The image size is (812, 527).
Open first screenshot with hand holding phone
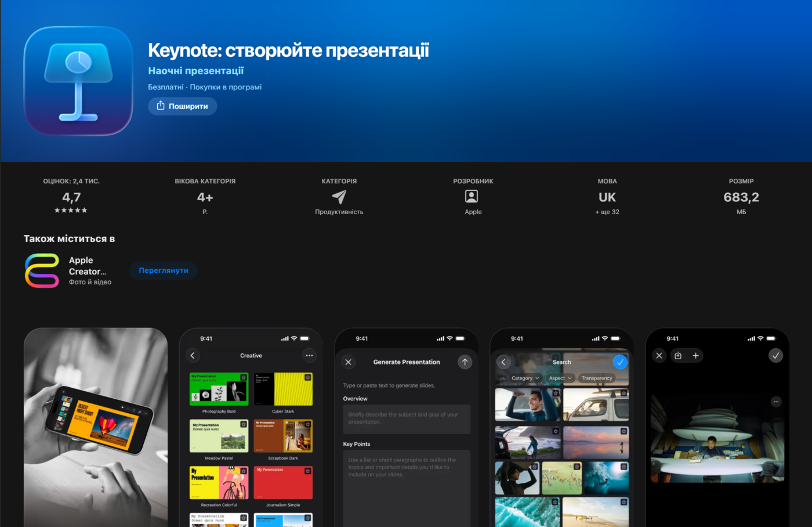(96, 427)
